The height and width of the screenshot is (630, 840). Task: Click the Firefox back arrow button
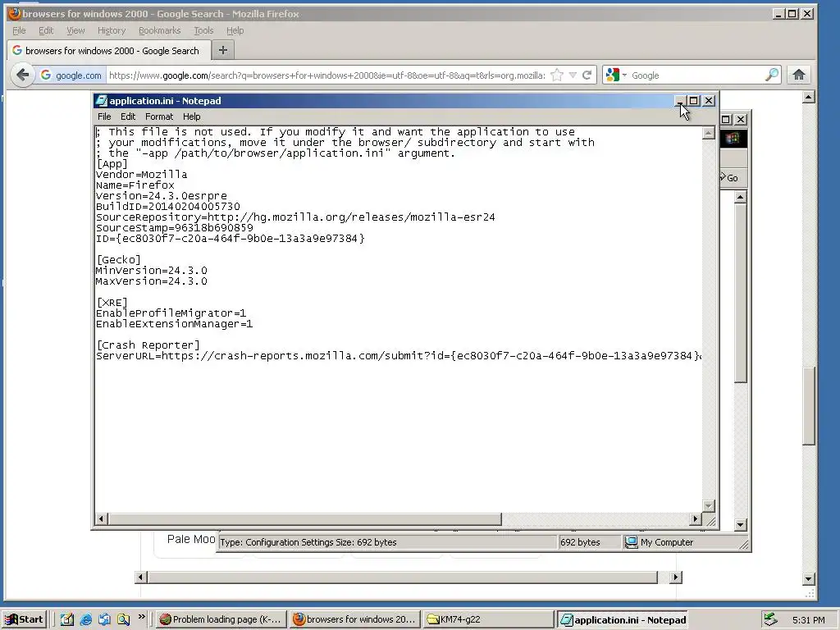click(22, 75)
